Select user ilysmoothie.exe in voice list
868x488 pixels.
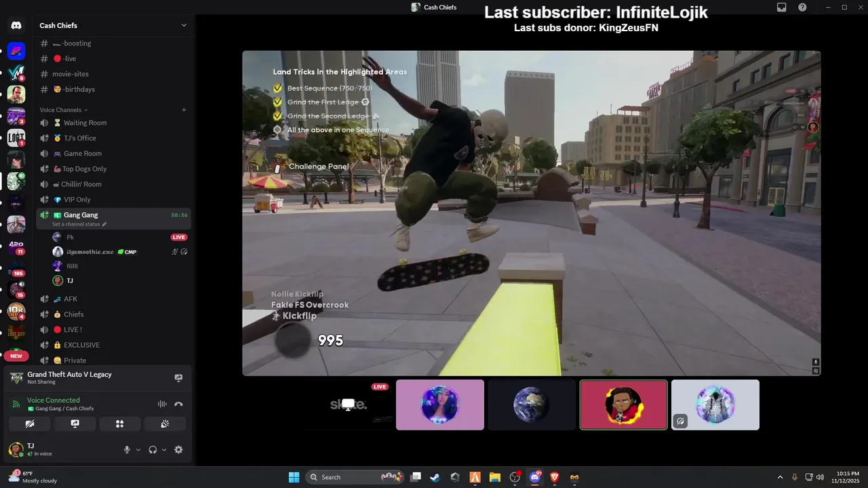(119, 251)
